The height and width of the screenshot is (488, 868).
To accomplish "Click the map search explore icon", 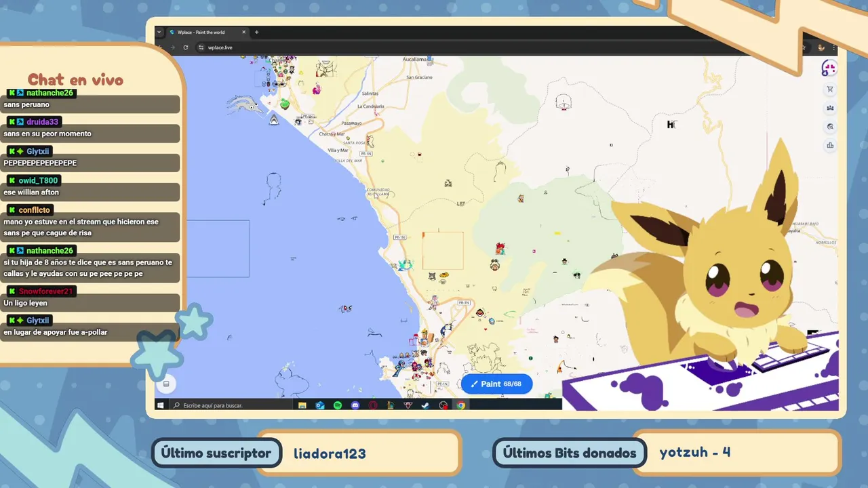I will tap(830, 127).
